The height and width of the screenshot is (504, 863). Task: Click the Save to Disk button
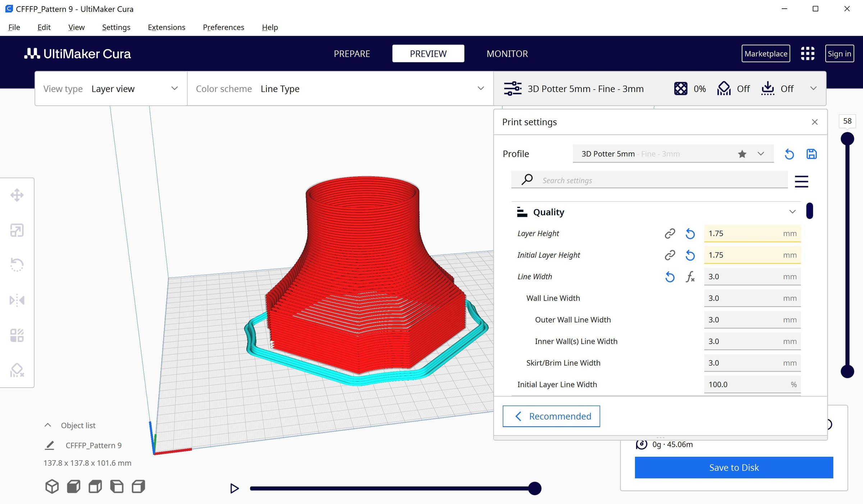point(734,467)
